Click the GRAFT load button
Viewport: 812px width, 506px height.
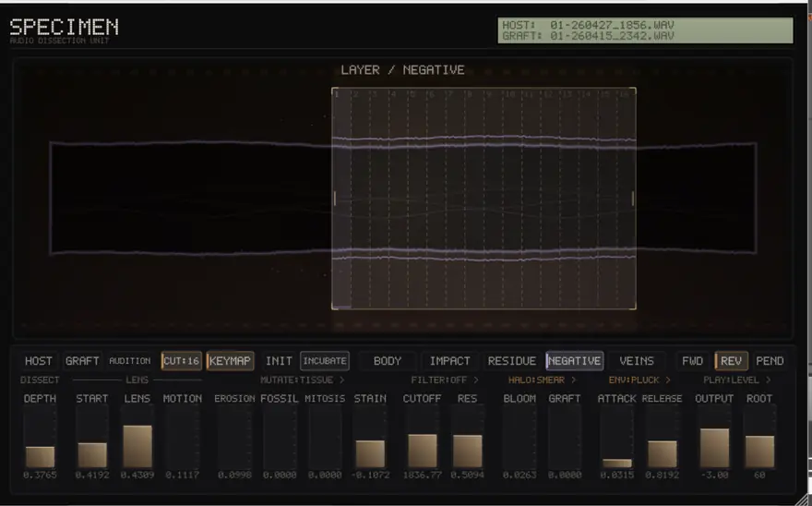[82, 361]
